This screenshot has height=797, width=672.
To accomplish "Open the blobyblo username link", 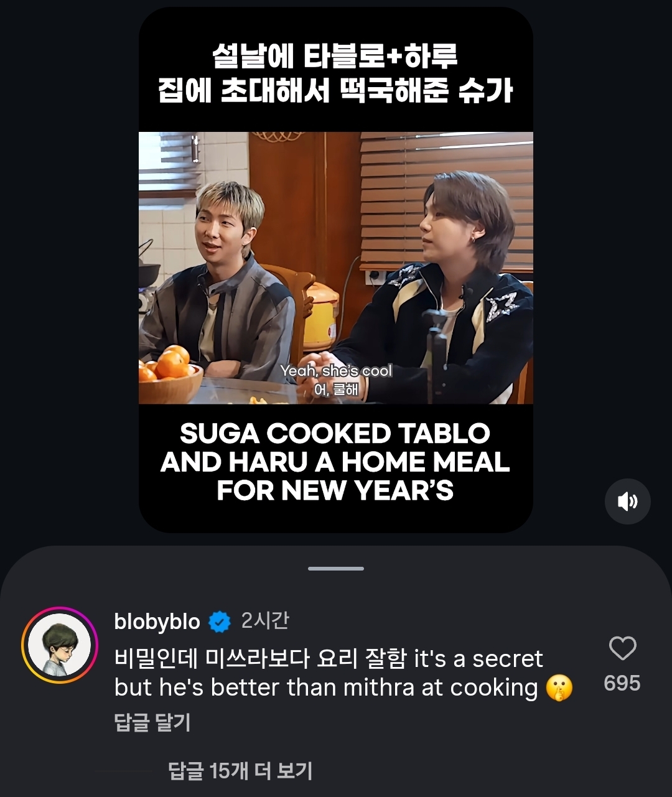I will pos(157,622).
